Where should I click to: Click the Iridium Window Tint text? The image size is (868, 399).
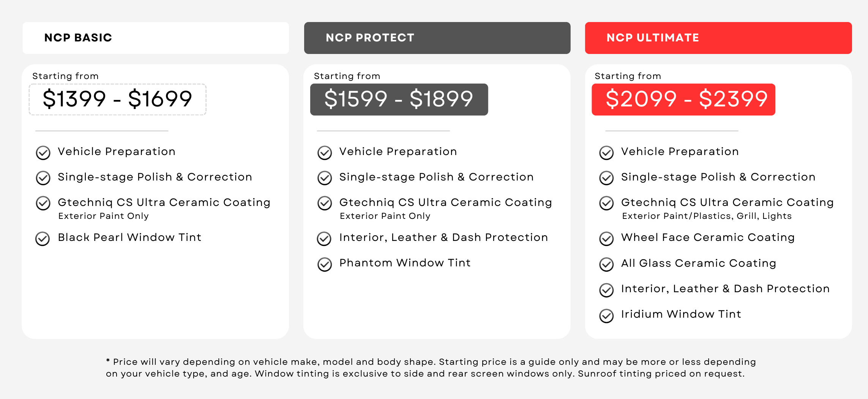(x=681, y=314)
